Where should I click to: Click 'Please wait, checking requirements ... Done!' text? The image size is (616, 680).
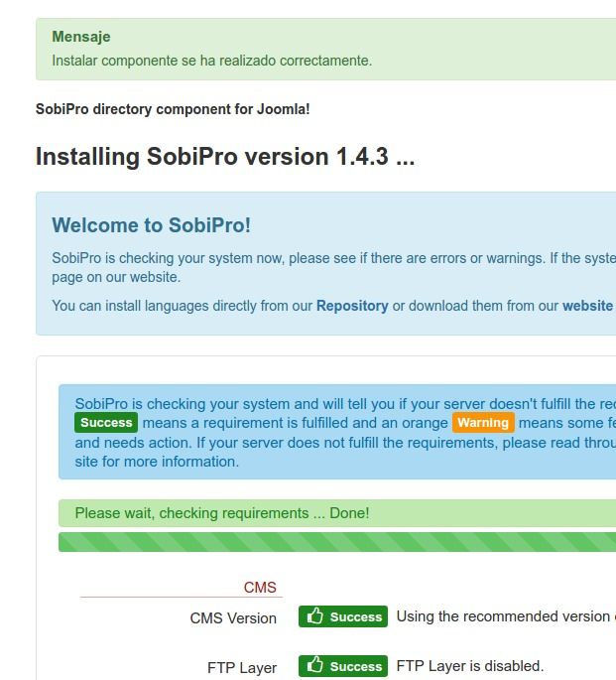pos(222,513)
